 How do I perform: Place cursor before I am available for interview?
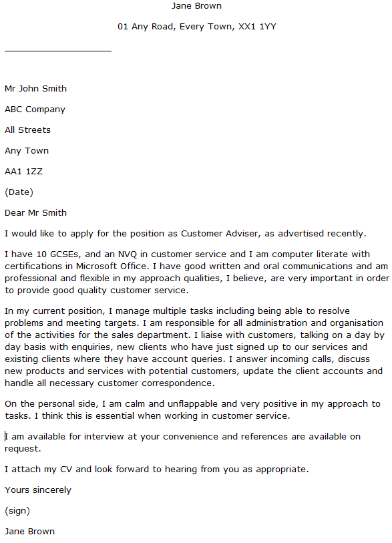coord(5,437)
